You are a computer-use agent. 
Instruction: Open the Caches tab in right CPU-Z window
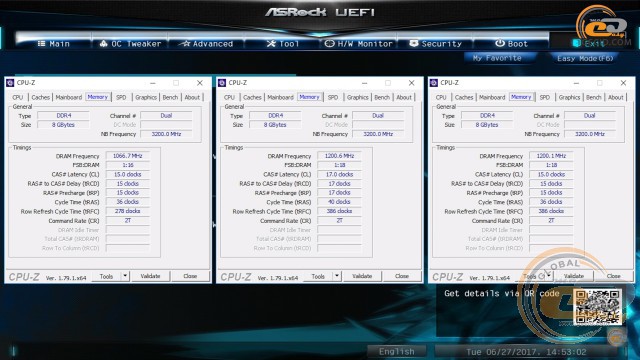464,97
